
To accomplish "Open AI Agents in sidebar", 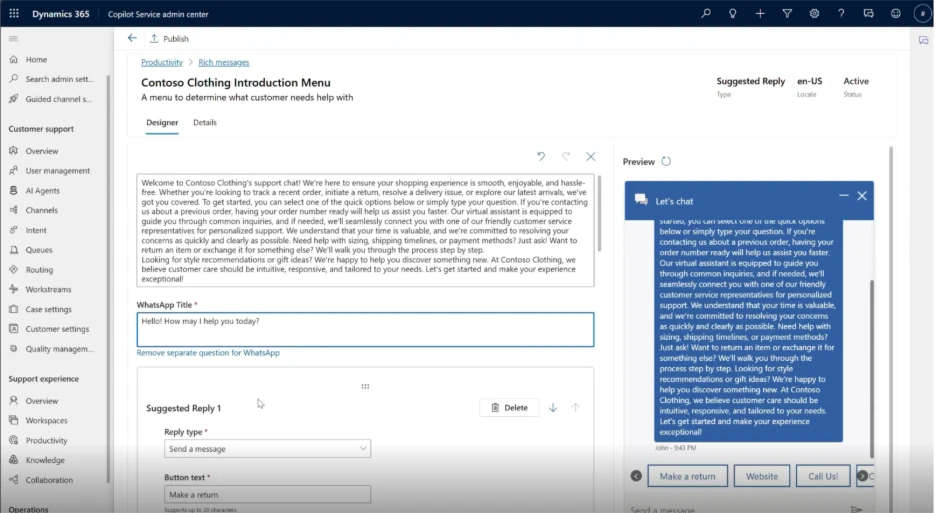I will [x=42, y=190].
